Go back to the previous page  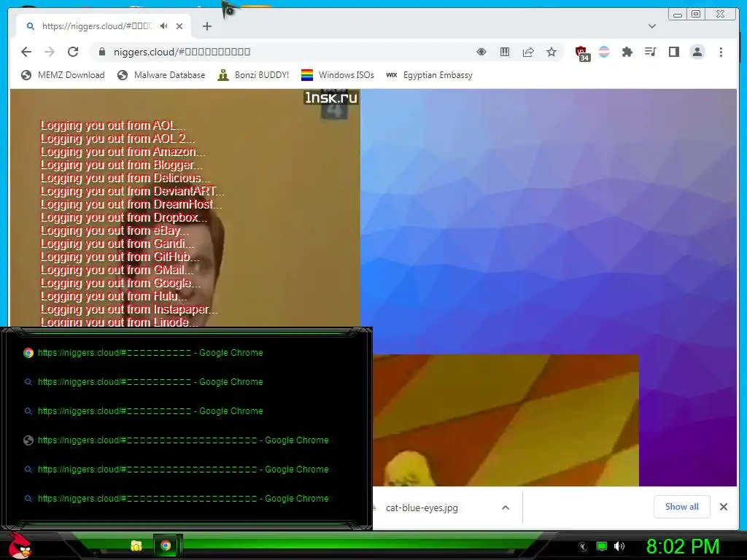pos(26,52)
